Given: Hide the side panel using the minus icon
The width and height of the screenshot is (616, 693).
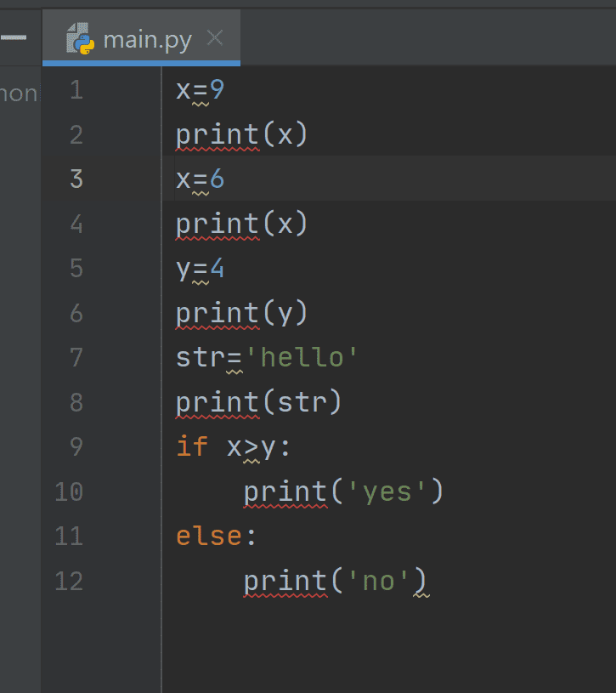Looking at the screenshot, I should pos(14,38).
